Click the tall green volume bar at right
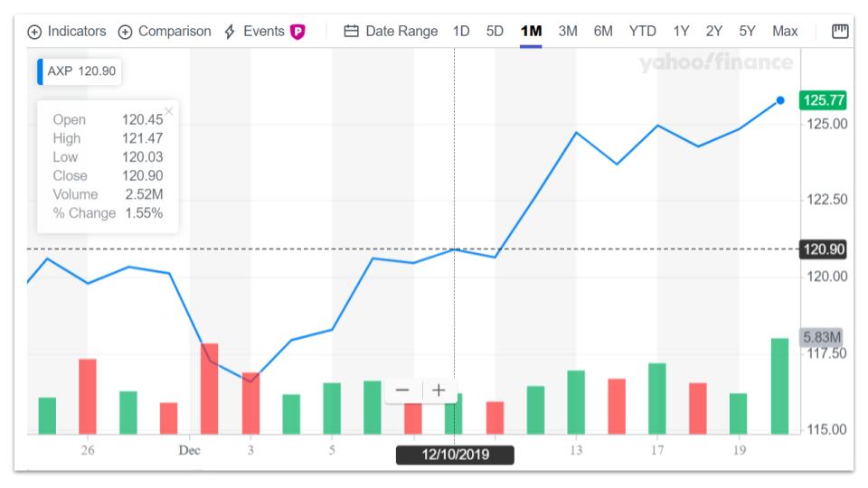The height and width of the screenshot is (488, 868). coord(779,386)
